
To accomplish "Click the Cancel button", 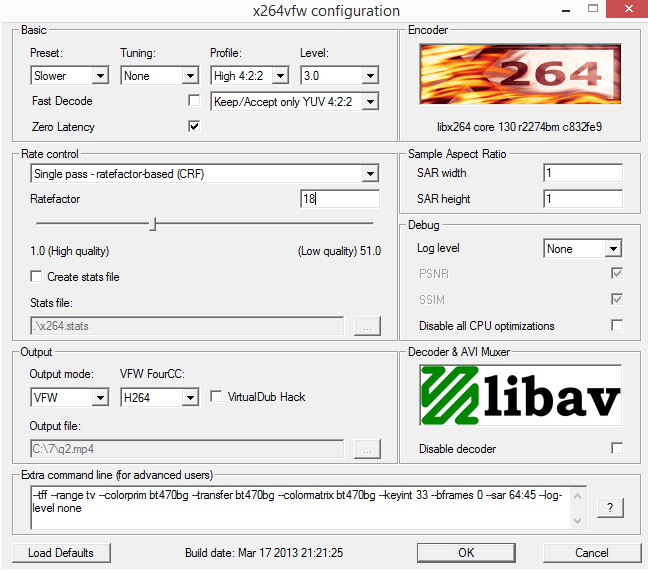I will point(592,553).
